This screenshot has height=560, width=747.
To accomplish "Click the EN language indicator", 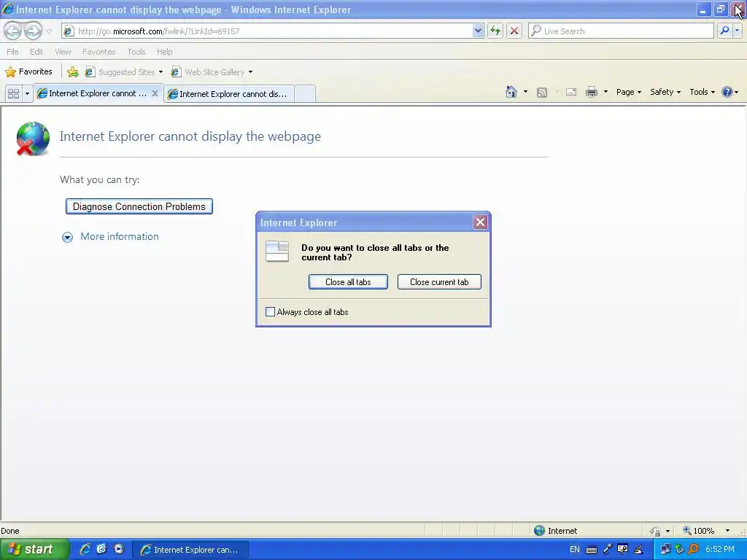I will [x=575, y=549].
